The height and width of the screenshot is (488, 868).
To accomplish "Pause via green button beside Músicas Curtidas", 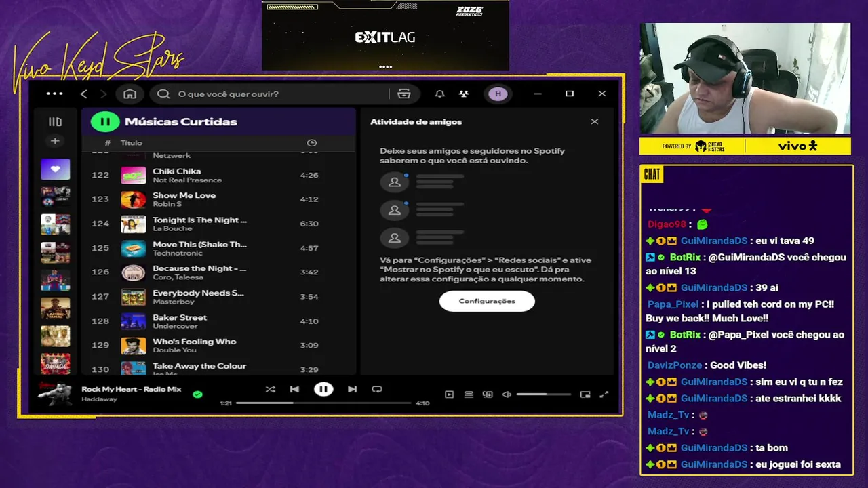I will [105, 122].
